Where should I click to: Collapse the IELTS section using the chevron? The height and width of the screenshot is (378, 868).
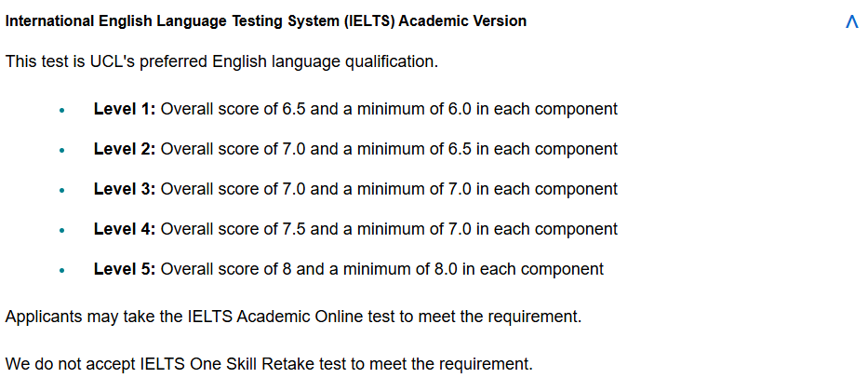[851, 21]
